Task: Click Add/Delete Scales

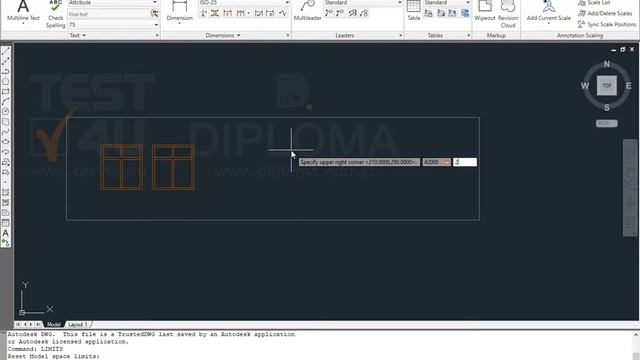Action: [605, 13]
